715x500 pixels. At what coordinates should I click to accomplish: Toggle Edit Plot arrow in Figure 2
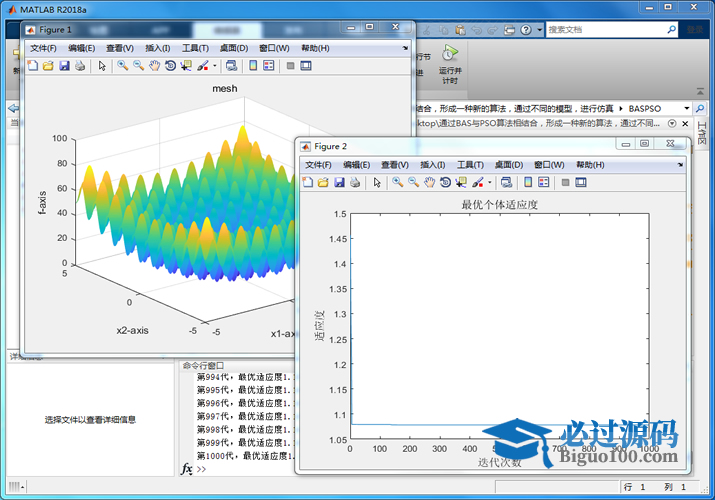click(x=376, y=183)
